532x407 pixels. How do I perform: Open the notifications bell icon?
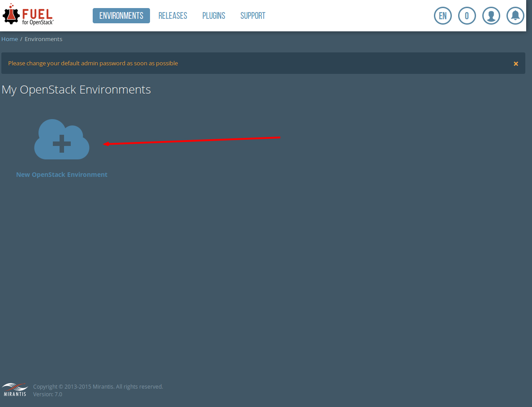click(515, 16)
